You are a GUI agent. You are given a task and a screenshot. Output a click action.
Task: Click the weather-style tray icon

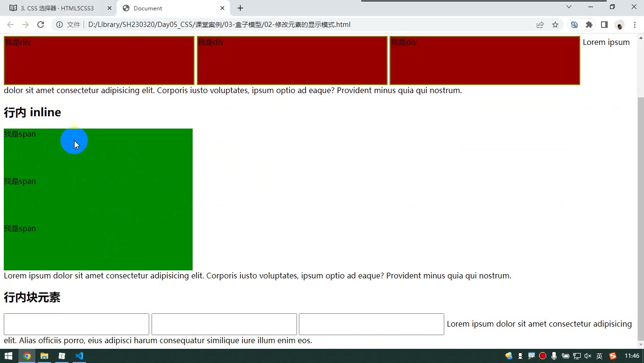[509, 356]
